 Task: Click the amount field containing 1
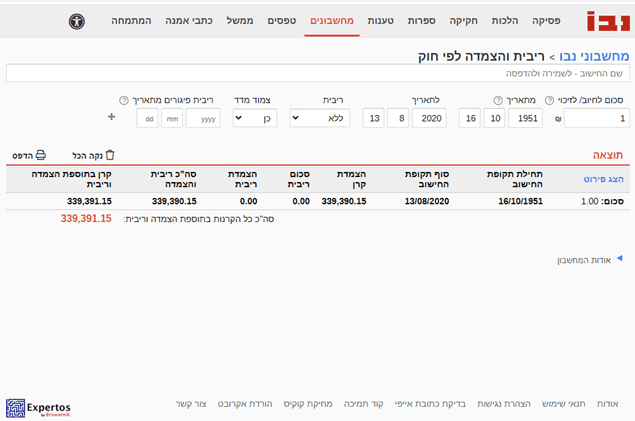point(597,118)
